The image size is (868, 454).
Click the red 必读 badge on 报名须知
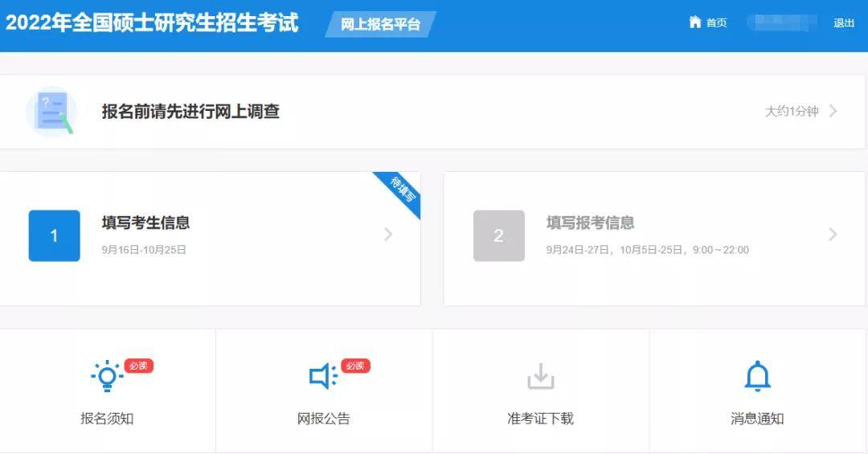[138, 366]
